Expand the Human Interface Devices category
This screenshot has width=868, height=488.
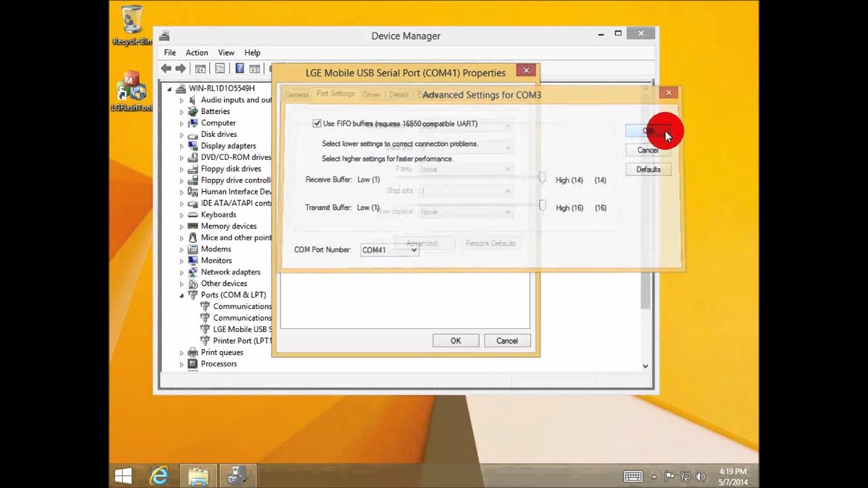point(182,192)
